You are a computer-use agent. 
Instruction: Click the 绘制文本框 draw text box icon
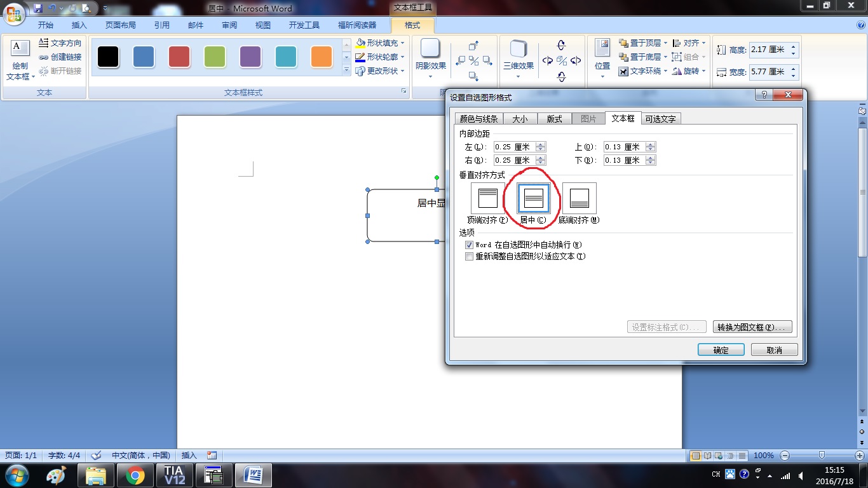point(20,48)
